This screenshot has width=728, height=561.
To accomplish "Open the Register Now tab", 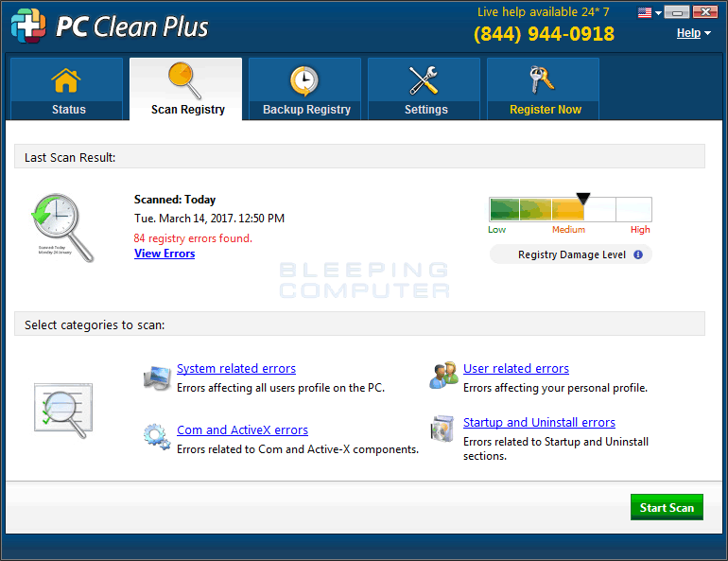I will (544, 89).
